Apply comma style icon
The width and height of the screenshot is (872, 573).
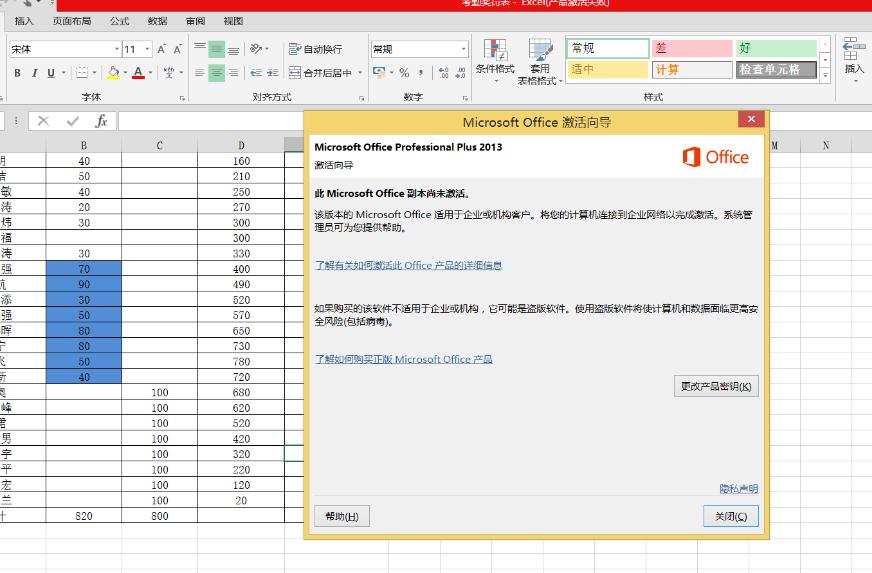click(421, 72)
